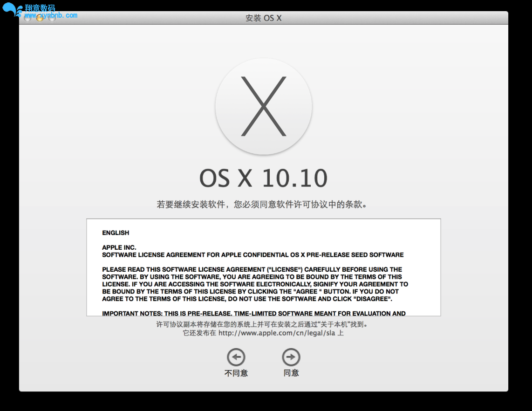Click the IMPORTANT NOTES paragraph line
Viewport: 532px width, 411px height.
(254, 313)
